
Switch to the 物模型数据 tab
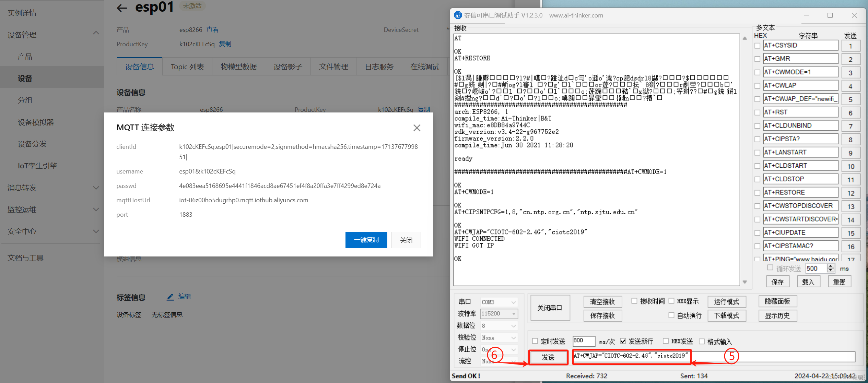tap(238, 67)
